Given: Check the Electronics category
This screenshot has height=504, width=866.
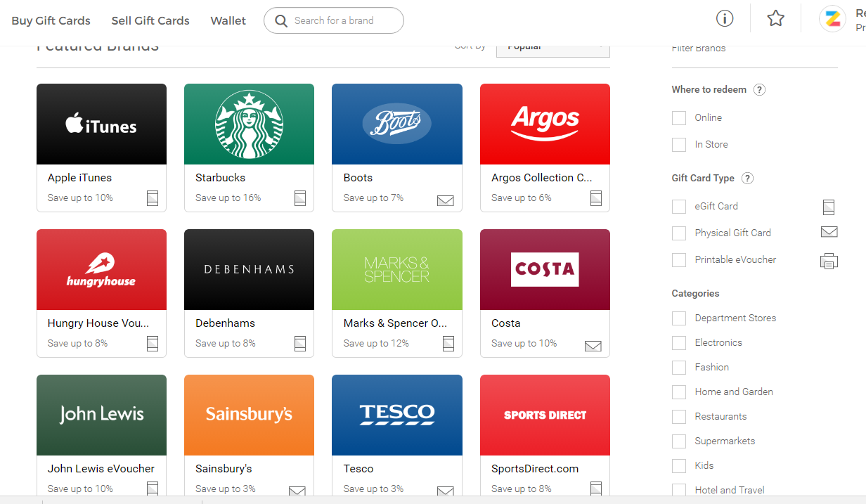Looking at the screenshot, I should (679, 343).
